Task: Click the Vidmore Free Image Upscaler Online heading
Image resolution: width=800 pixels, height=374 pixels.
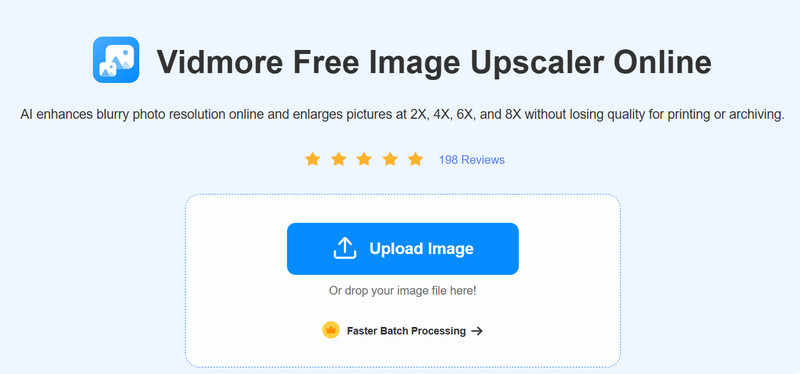Action: (434, 62)
